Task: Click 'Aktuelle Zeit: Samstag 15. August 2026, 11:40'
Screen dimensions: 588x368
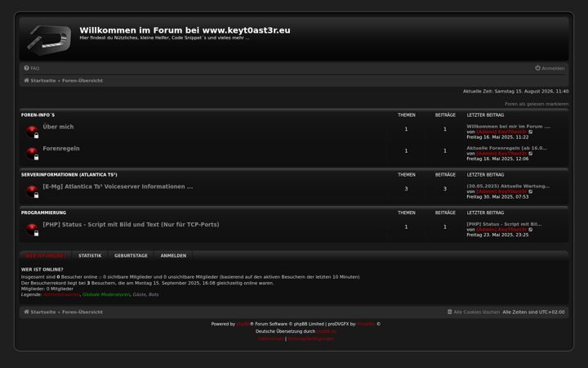Action: pos(515,92)
